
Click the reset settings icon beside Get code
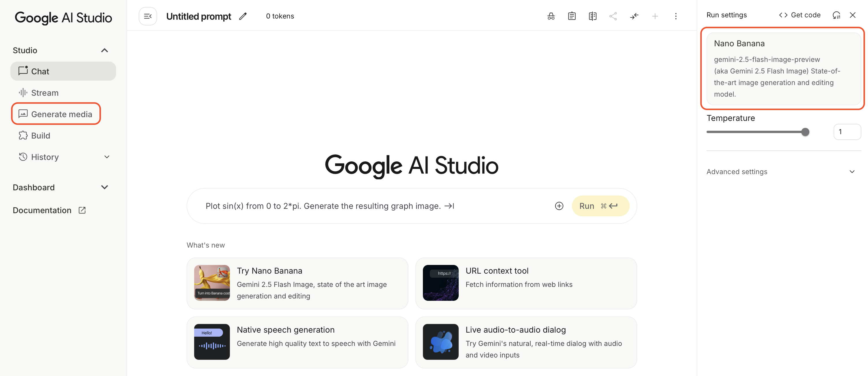836,15
